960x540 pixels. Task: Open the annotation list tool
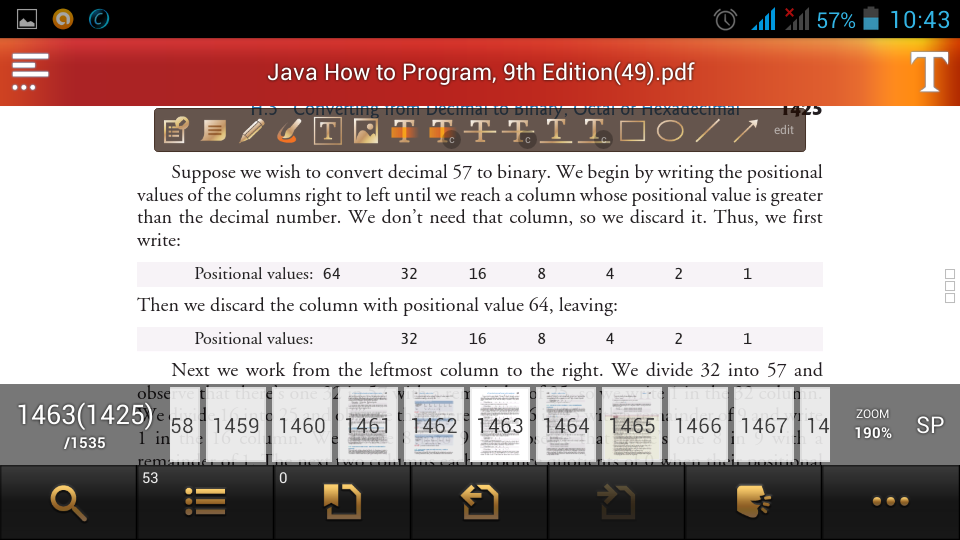click(175, 130)
